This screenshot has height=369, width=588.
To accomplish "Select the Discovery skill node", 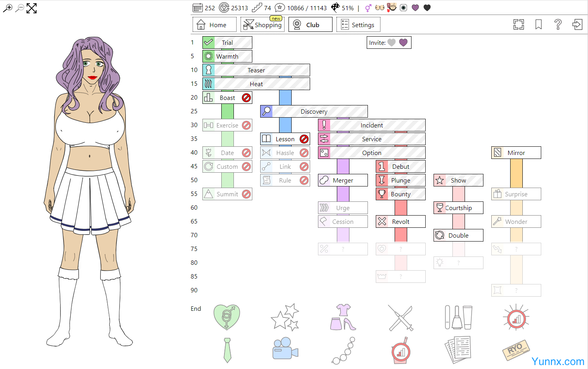I will [314, 111].
